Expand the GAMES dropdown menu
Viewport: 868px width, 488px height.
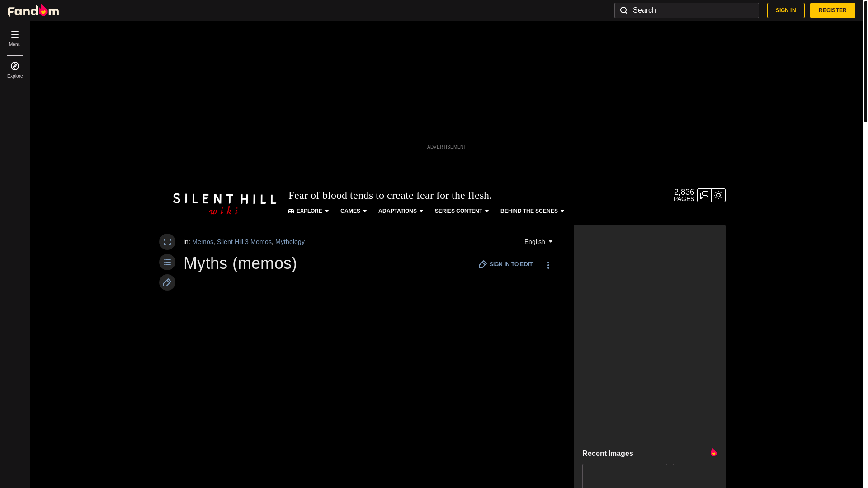click(354, 211)
